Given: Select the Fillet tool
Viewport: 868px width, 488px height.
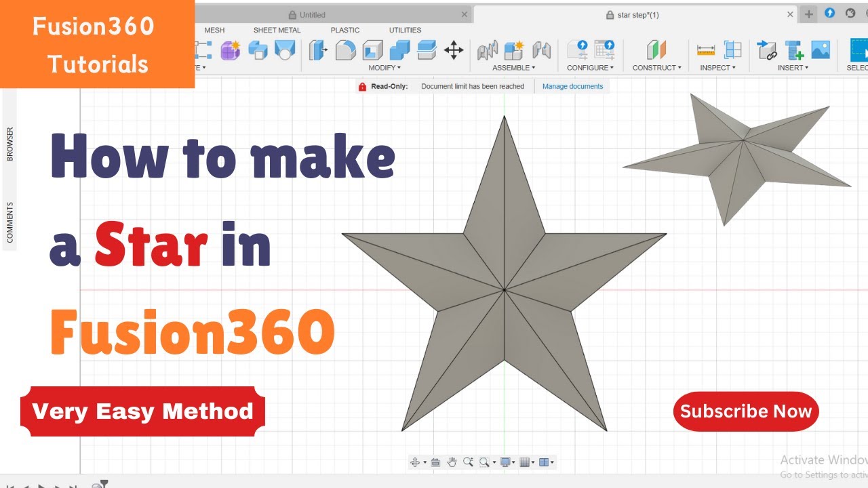Looking at the screenshot, I should (x=346, y=50).
